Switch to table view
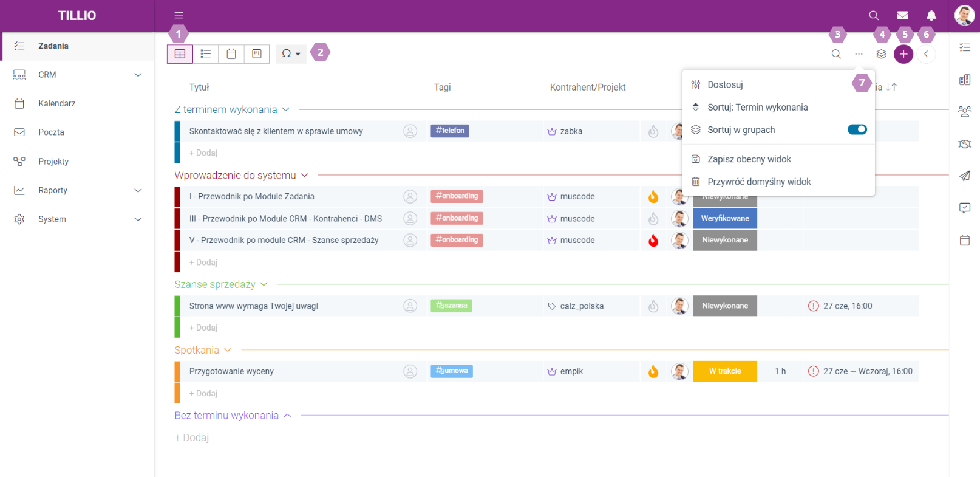The width and height of the screenshot is (980, 477). [180, 53]
